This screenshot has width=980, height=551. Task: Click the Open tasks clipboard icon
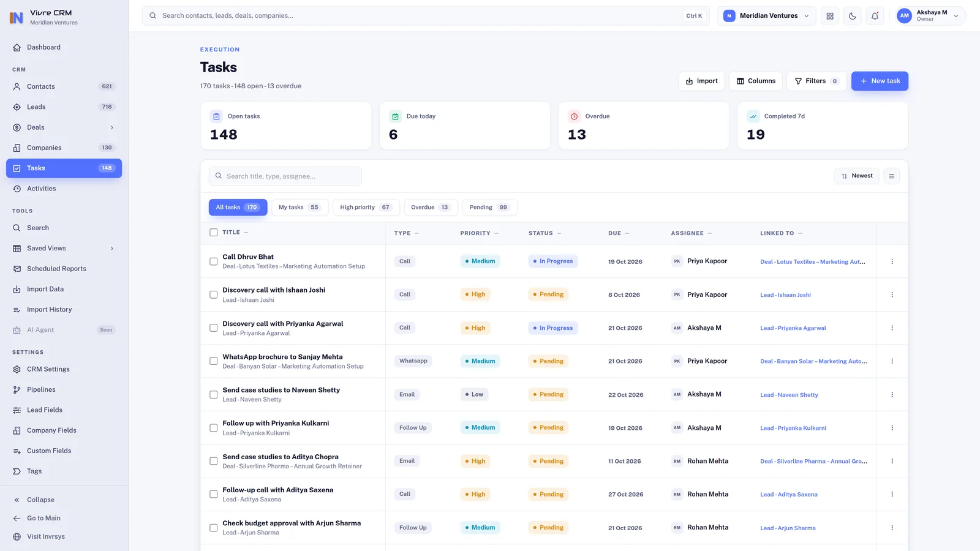point(216,116)
